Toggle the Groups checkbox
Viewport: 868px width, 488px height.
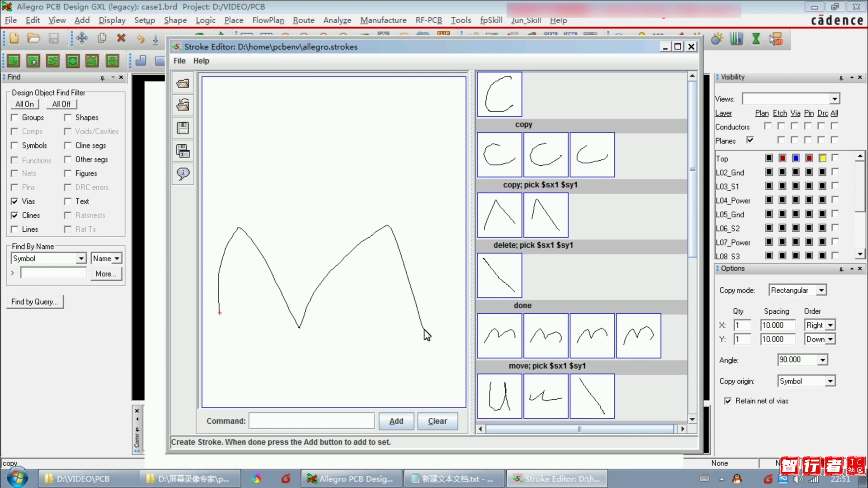coord(15,118)
